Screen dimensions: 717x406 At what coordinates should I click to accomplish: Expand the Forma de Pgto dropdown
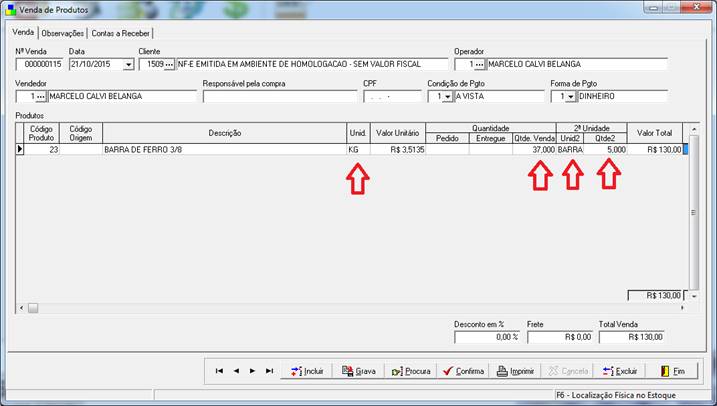[x=570, y=96]
